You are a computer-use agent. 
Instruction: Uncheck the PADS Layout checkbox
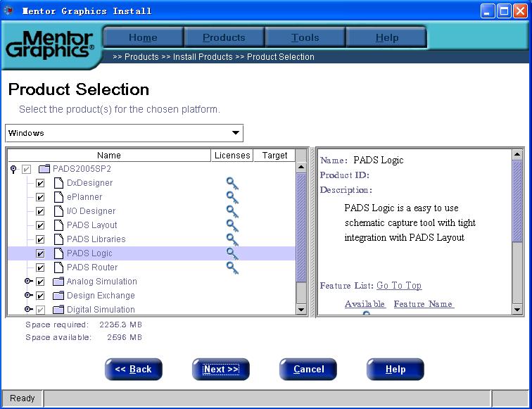(40, 225)
